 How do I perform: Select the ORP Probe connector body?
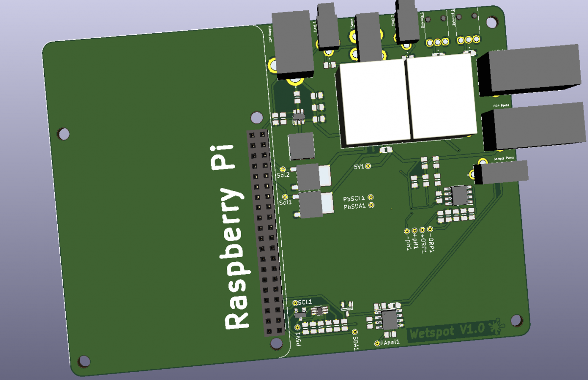(x=533, y=125)
